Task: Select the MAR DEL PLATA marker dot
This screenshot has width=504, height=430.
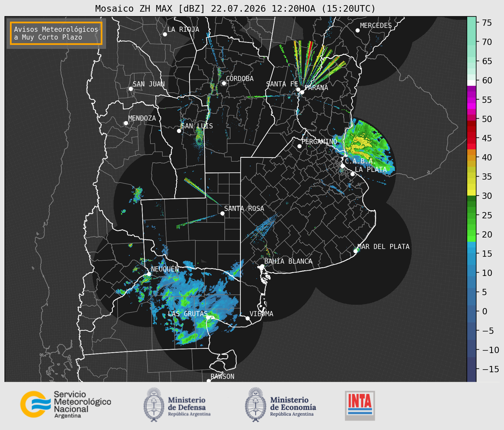Action: tap(356, 251)
